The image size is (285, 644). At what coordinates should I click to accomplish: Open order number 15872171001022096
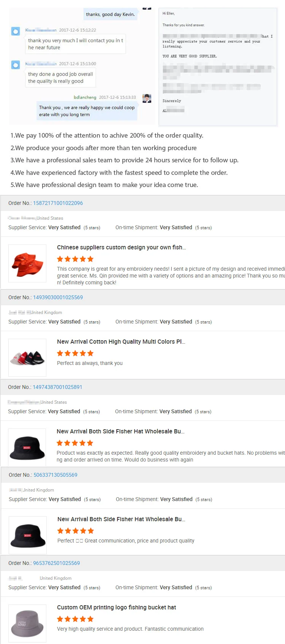click(58, 203)
